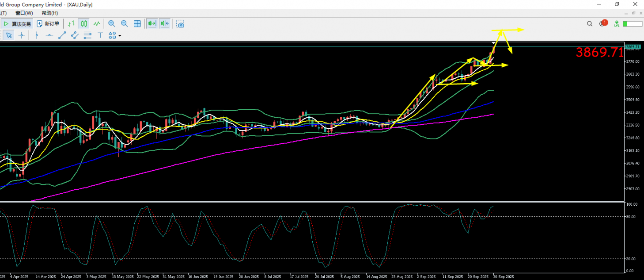
Task: Open the tile windows grid icon
Action: 137,24
